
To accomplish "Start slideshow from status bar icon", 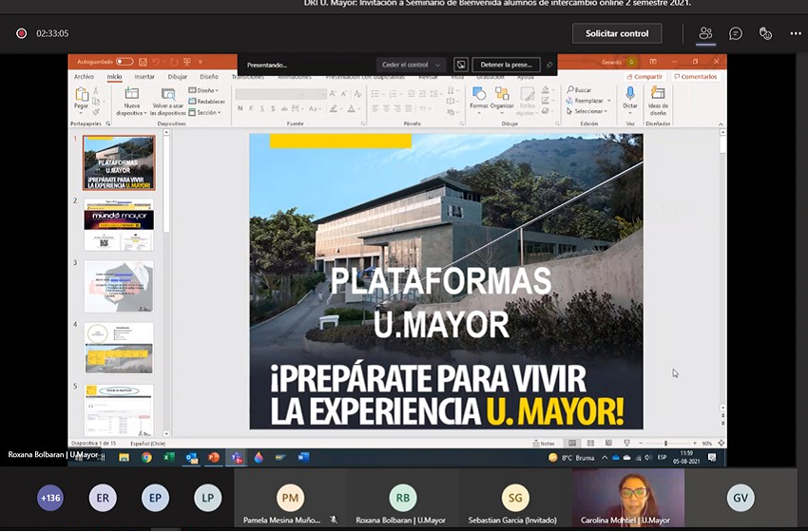I will [626, 444].
